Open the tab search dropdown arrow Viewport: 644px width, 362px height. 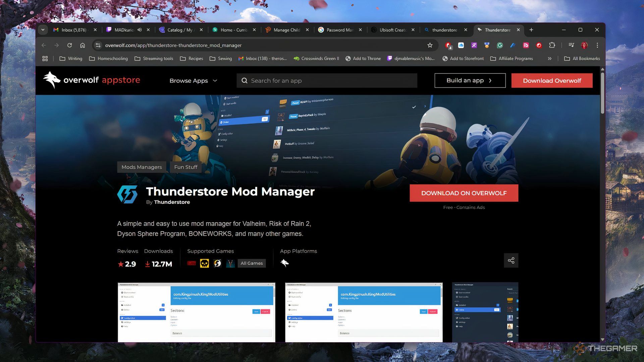[x=43, y=30]
